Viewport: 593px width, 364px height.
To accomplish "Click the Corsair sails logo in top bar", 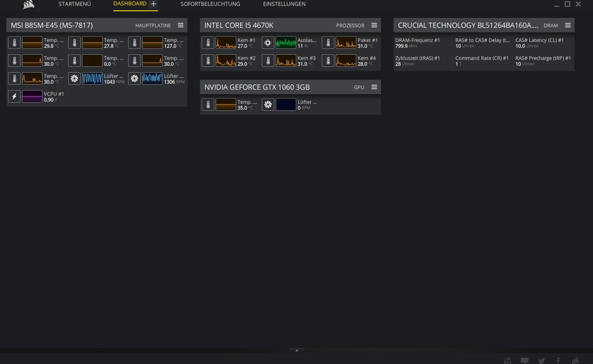I will coord(28,5).
